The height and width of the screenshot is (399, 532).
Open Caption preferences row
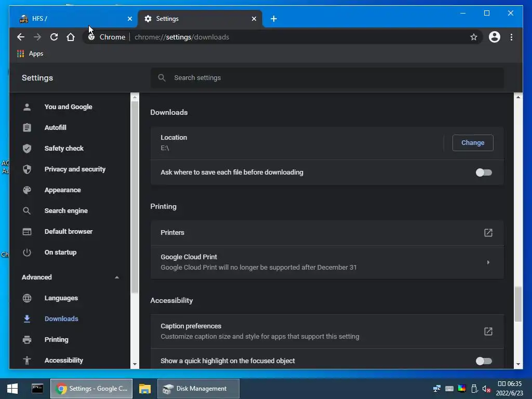click(327, 331)
